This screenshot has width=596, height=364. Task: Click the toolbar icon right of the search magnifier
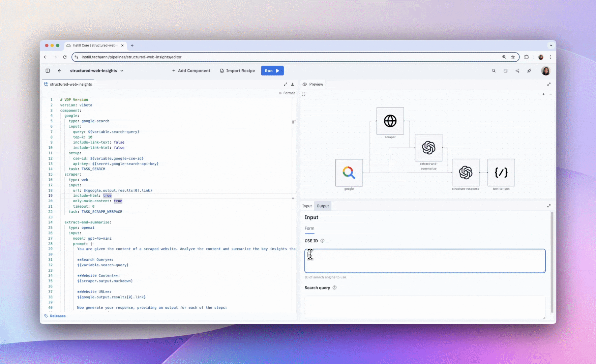505,71
